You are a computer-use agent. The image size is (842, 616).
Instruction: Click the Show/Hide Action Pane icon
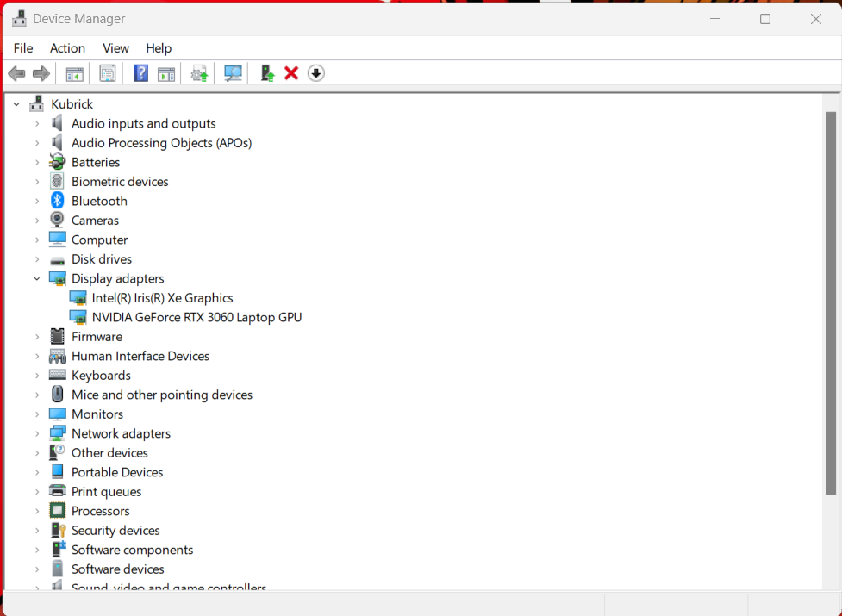point(166,73)
